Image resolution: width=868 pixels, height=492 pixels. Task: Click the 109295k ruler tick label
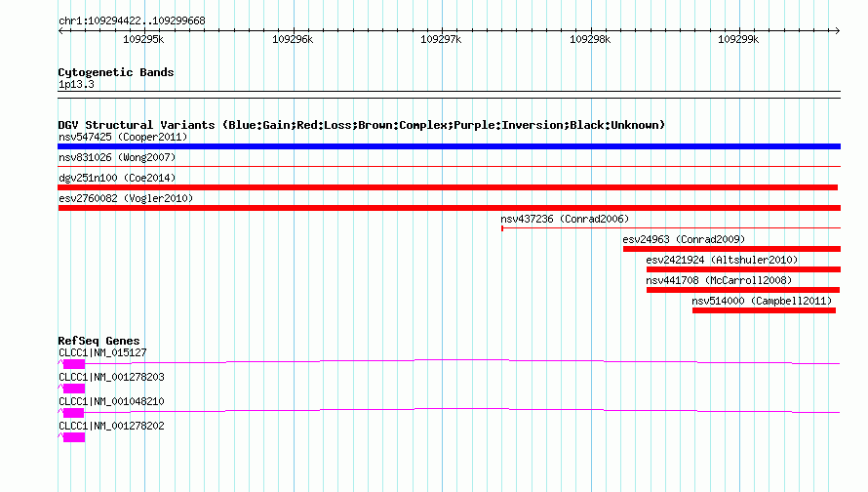143,39
